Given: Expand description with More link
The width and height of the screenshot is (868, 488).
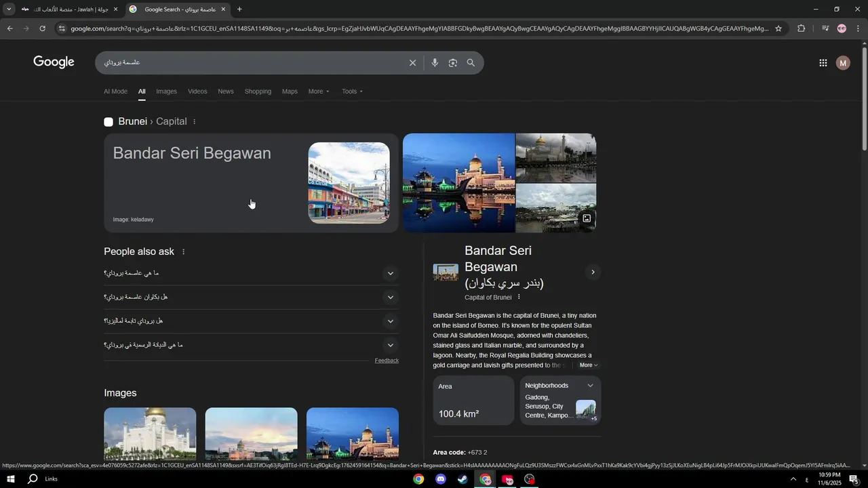Looking at the screenshot, I should pyautogui.click(x=588, y=365).
